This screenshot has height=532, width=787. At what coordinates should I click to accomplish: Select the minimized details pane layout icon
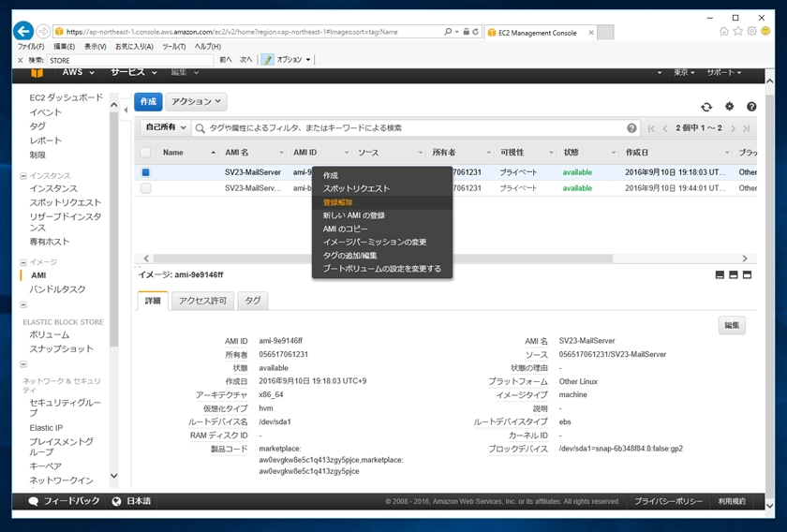click(720, 274)
